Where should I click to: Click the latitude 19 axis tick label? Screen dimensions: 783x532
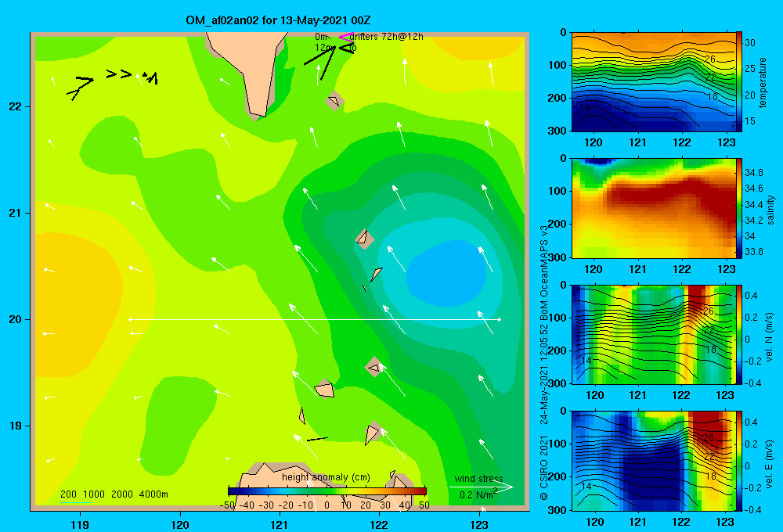point(16,426)
